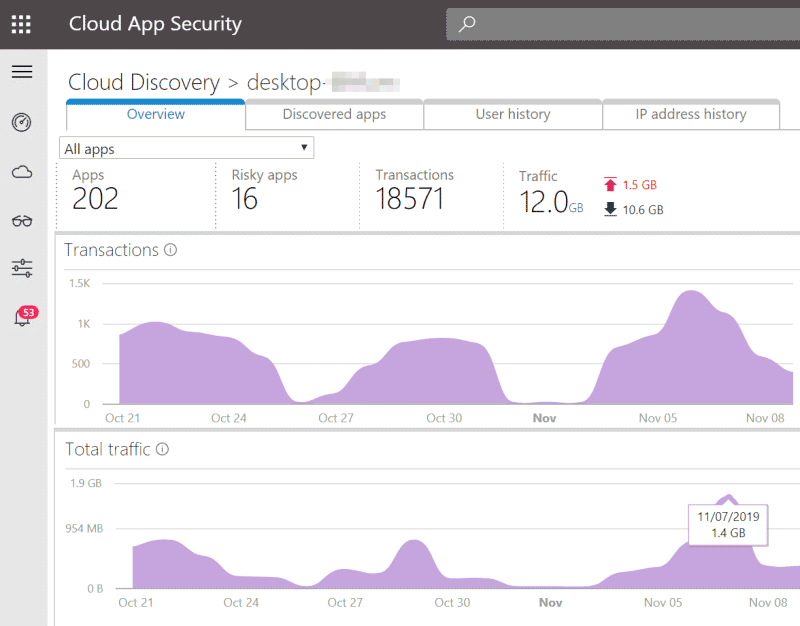The width and height of the screenshot is (800, 626).
Task: Open the app launcher grid icon
Action: pos(21,24)
